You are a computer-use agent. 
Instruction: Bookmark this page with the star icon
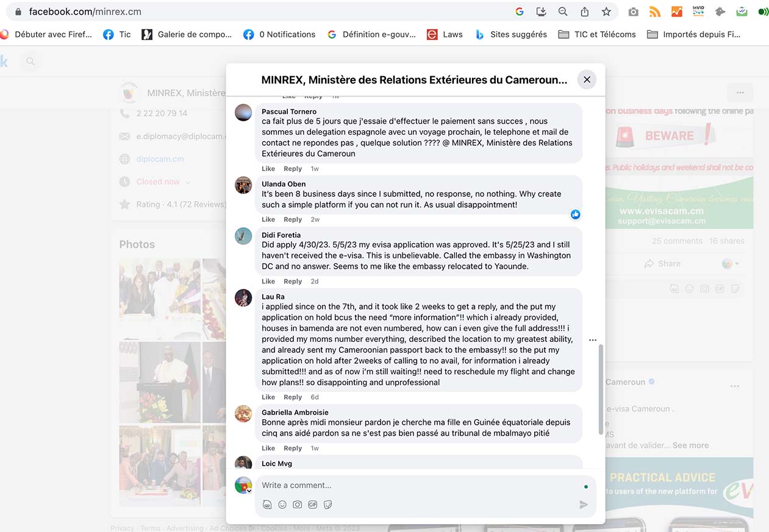606,12
